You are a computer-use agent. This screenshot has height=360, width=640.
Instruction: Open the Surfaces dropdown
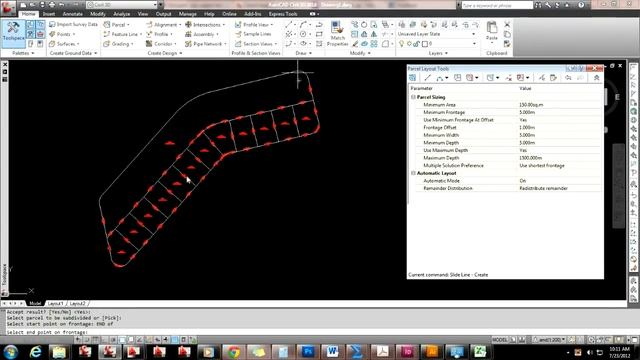click(x=64, y=44)
